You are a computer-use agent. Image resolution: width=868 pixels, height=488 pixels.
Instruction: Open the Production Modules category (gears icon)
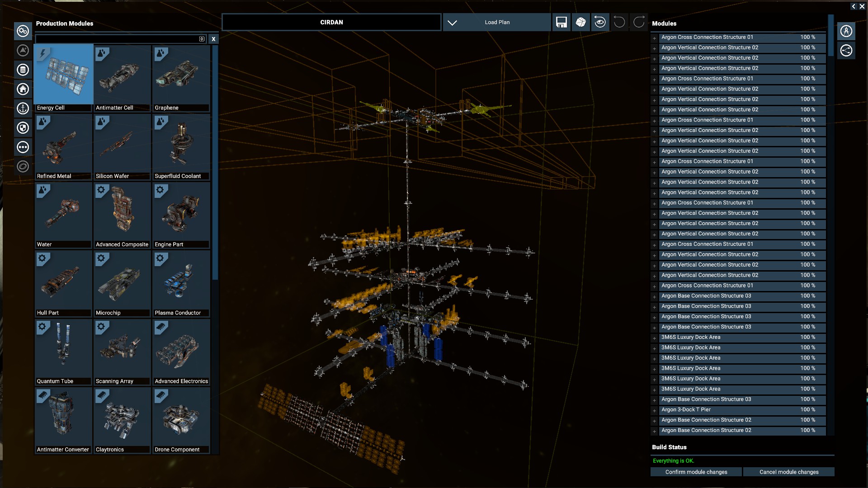23,31
